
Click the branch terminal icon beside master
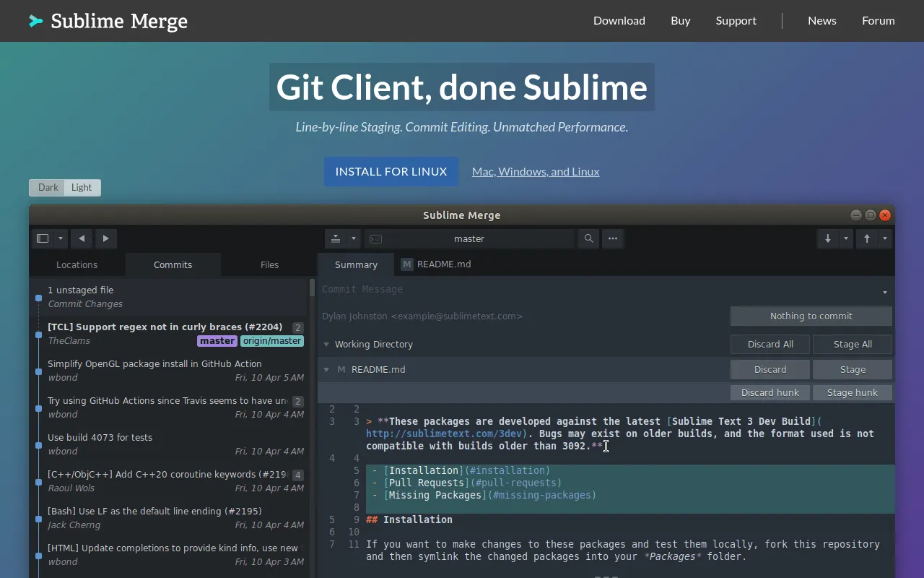[x=375, y=239]
